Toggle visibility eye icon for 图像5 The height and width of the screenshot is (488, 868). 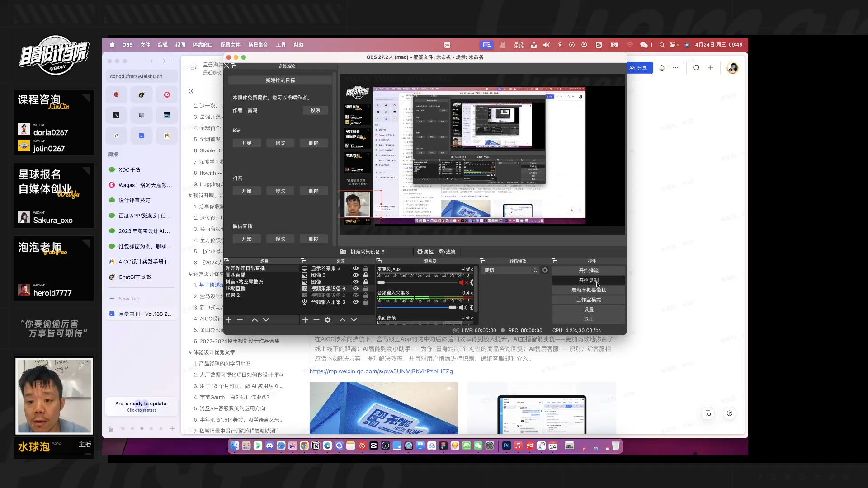[x=355, y=275]
